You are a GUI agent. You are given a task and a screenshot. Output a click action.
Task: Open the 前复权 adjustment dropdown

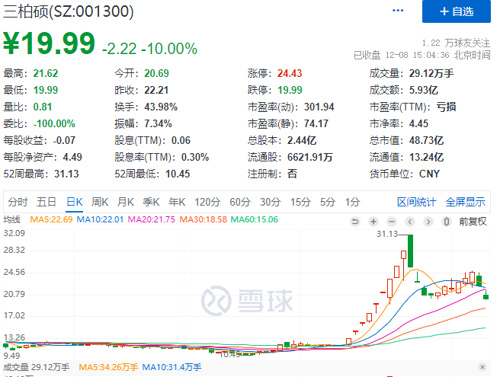473,221
